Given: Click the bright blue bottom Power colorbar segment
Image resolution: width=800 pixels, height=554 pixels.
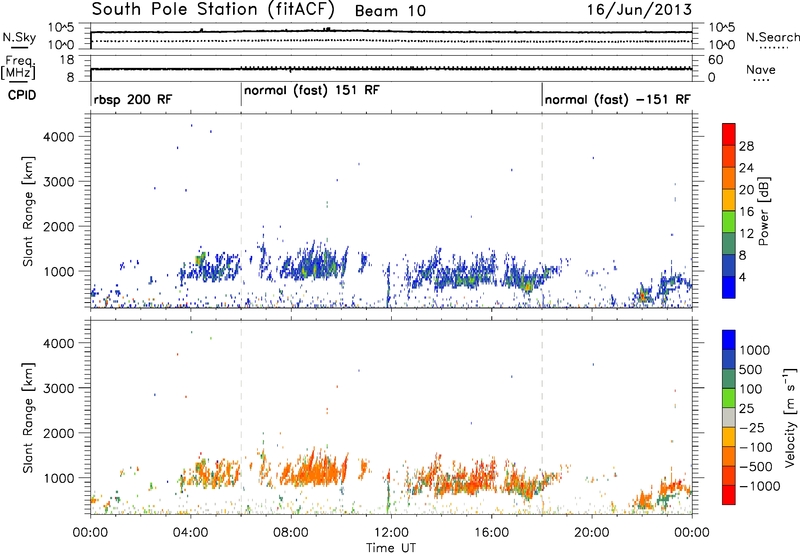Looking at the screenshot, I should coord(729,288).
